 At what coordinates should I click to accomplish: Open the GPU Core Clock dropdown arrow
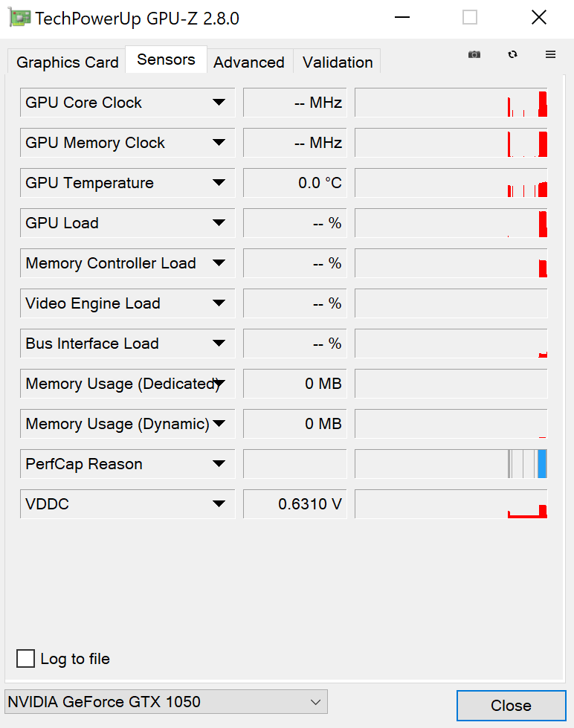[x=219, y=103]
